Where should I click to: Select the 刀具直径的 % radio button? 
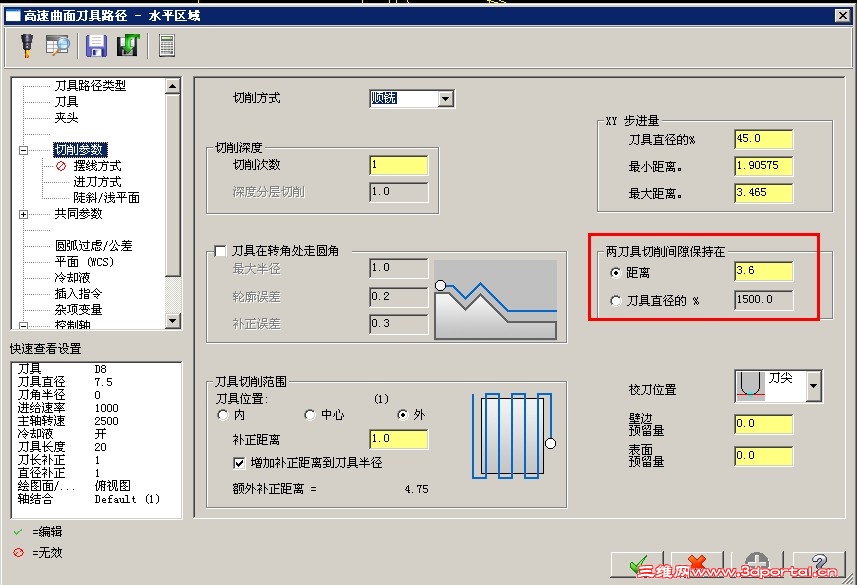coord(616,301)
